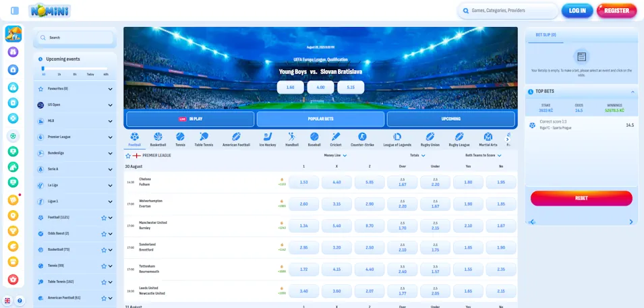
Task: Toggle favourite star for Table Tennis (162)
Action: 104,282
